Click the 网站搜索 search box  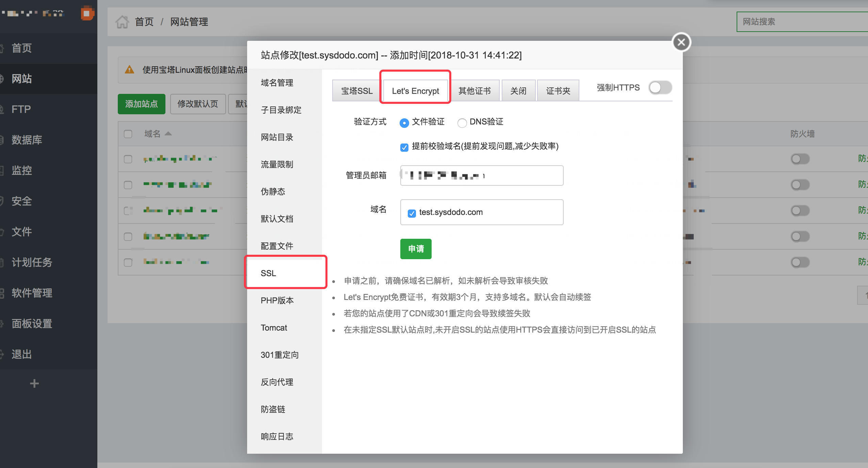pos(802,22)
